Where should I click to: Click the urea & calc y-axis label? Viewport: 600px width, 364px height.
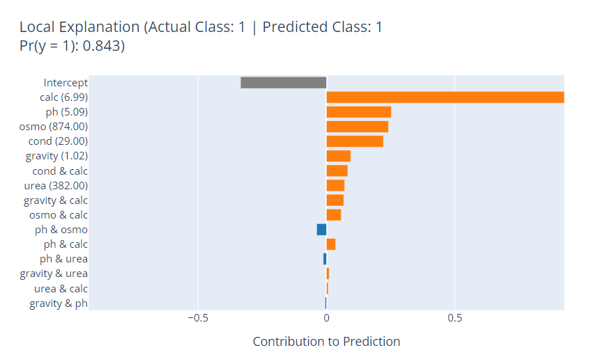click(61, 289)
